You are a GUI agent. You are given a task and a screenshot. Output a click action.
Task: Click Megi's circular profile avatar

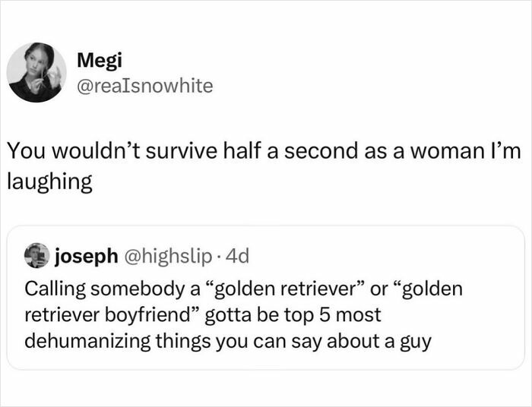pos(36,72)
